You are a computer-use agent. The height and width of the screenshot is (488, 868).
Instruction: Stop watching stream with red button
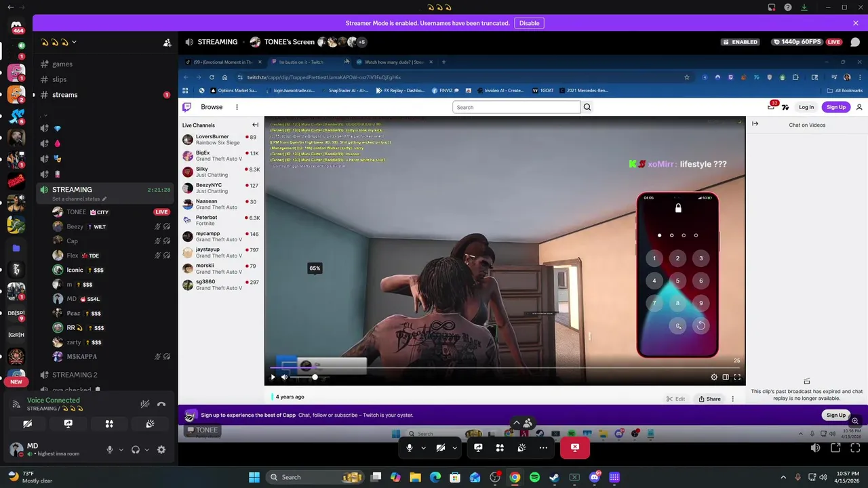(x=575, y=447)
